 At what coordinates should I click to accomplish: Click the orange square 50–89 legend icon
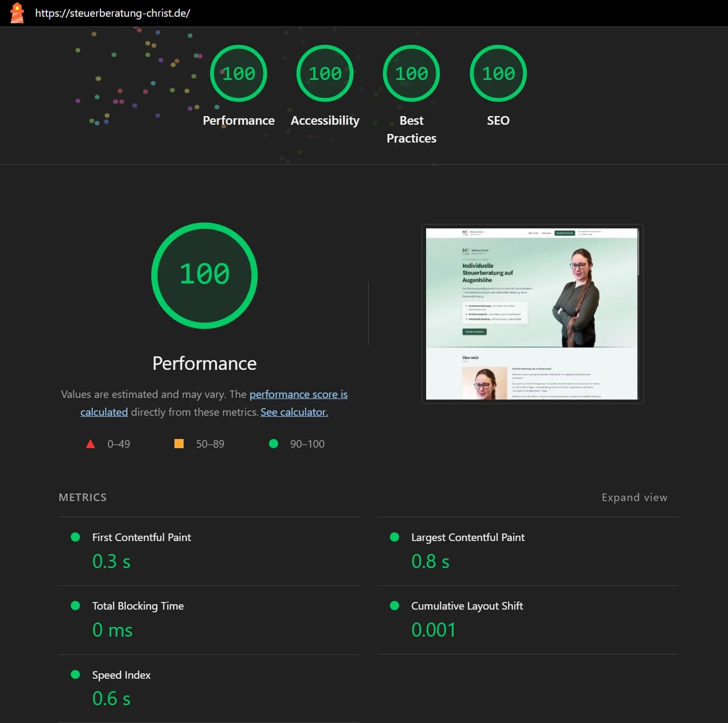click(179, 444)
